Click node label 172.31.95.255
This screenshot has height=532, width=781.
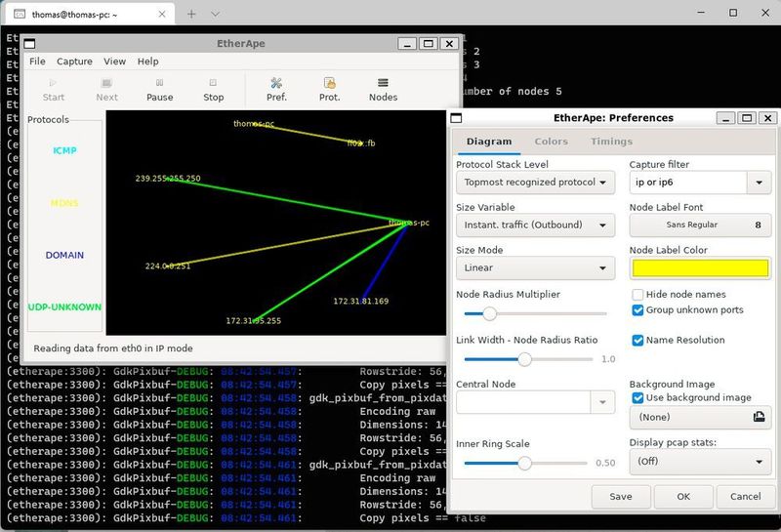click(x=254, y=321)
